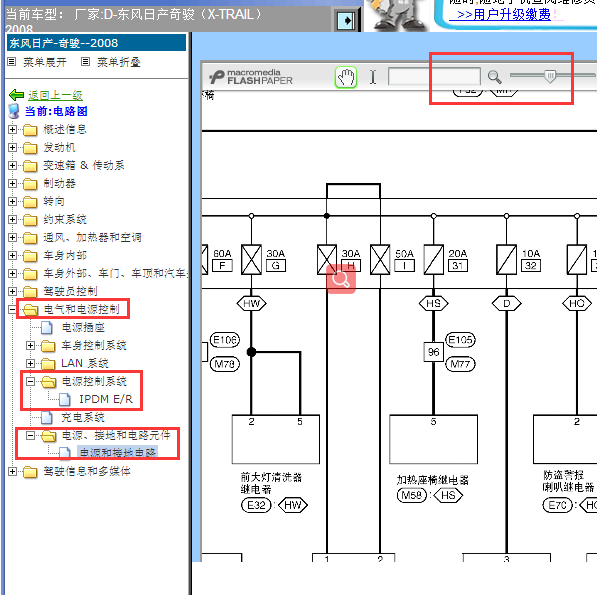Click the LAN 系统 folder icon
597x595 pixels.
click(48, 364)
